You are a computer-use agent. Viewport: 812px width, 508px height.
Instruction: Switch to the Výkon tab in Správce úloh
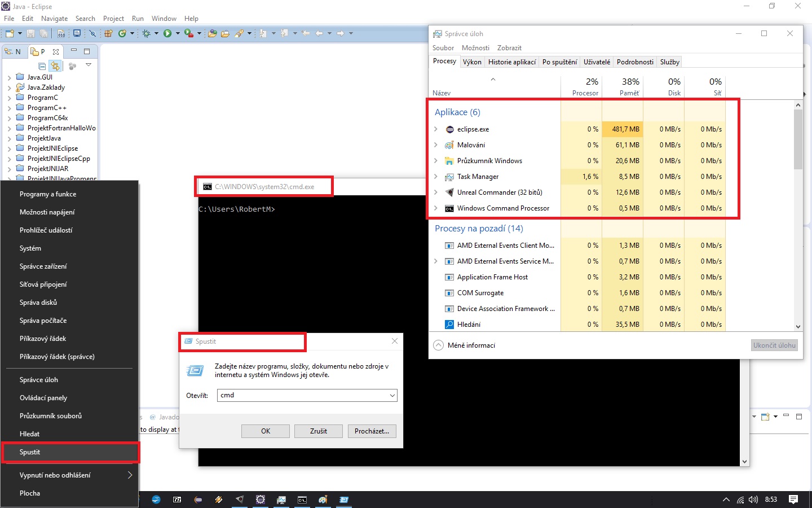tap(473, 62)
